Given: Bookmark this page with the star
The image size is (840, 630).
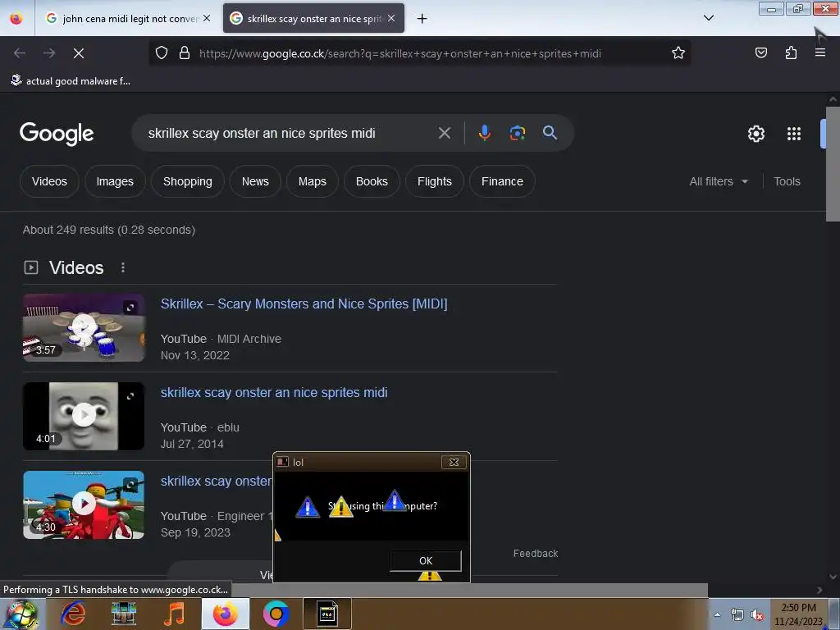Looking at the screenshot, I should [x=678, y=52].
